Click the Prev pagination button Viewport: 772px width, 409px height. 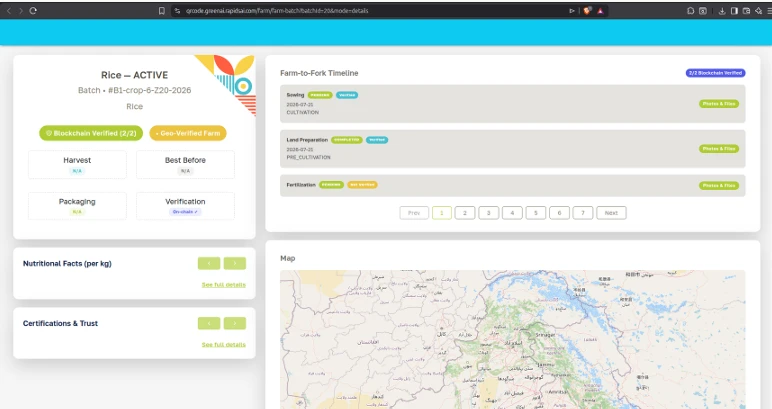click(x=414, y=213)
